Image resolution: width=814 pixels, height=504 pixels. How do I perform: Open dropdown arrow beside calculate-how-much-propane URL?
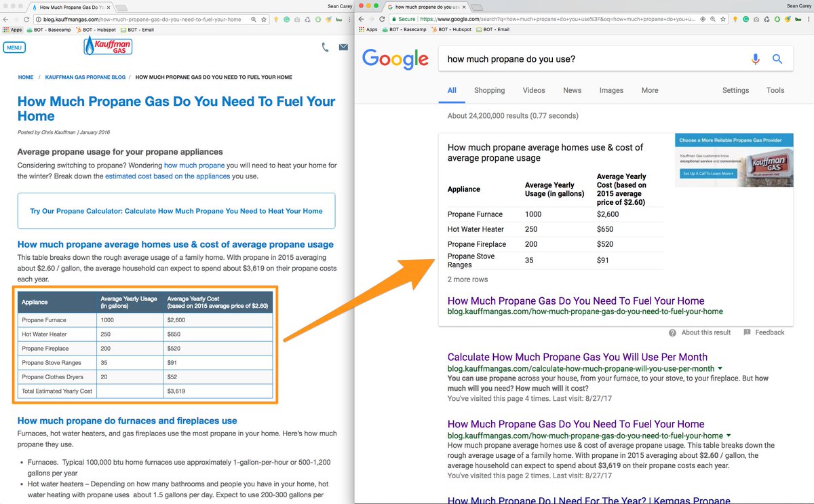coord(719,369)
